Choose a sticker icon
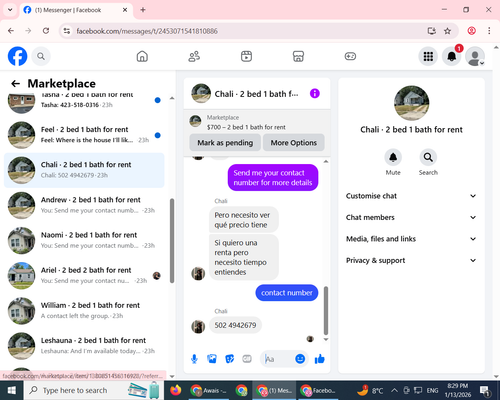Image resolution: width=500 pixels, height=400 pixels. [230, 359]
